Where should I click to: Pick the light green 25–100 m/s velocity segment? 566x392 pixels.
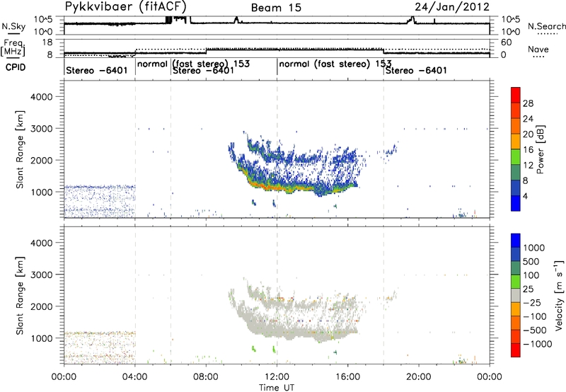[x=516, y=282]
